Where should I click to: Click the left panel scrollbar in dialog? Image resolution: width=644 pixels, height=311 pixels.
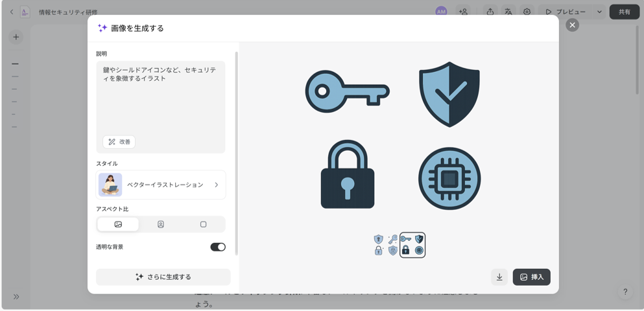point(236,153)
